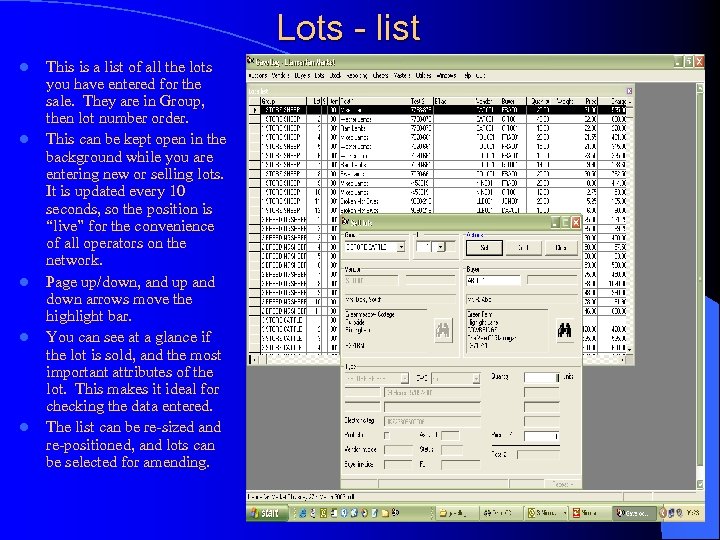Open the disabled Type dropdown in Sell lots
The height and width of the screenshot is (540, 720).
click(404, 378)
